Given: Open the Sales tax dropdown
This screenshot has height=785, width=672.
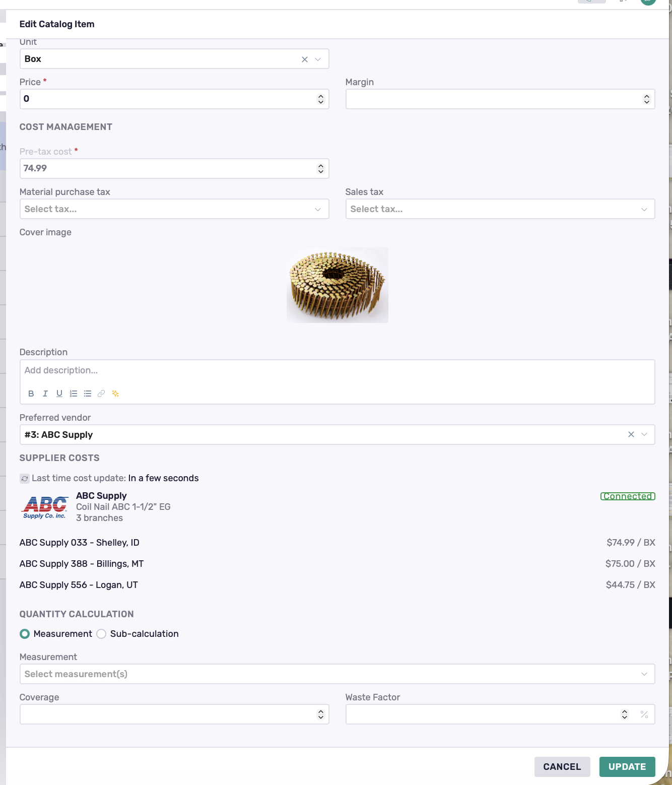Looking at the screenshot, I should 644,210.
